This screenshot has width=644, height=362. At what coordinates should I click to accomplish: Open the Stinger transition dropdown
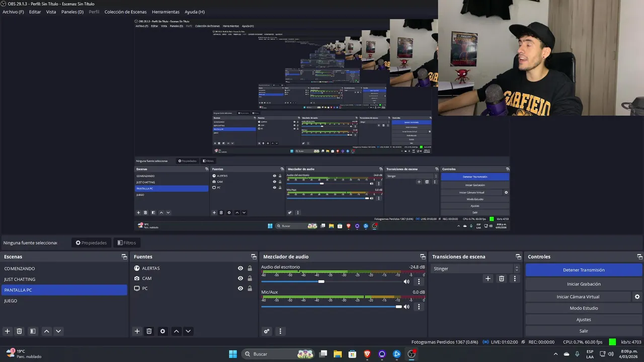[x=475, y=268]
